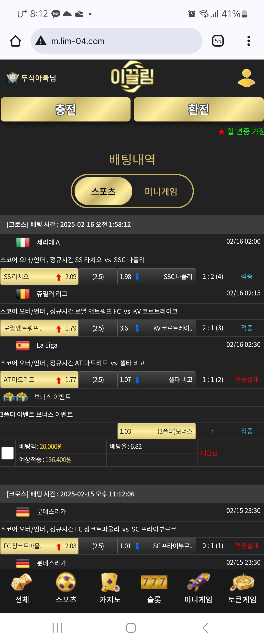
Task: Tap the Android back navigation arrow
Action: click(205, 628)
